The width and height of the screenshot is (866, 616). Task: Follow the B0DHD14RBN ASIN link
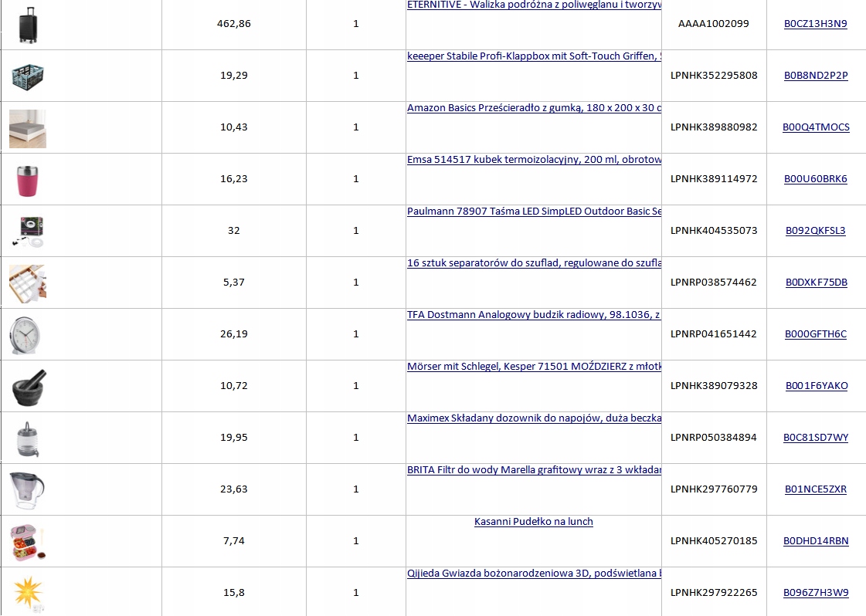tap(816, 541)
